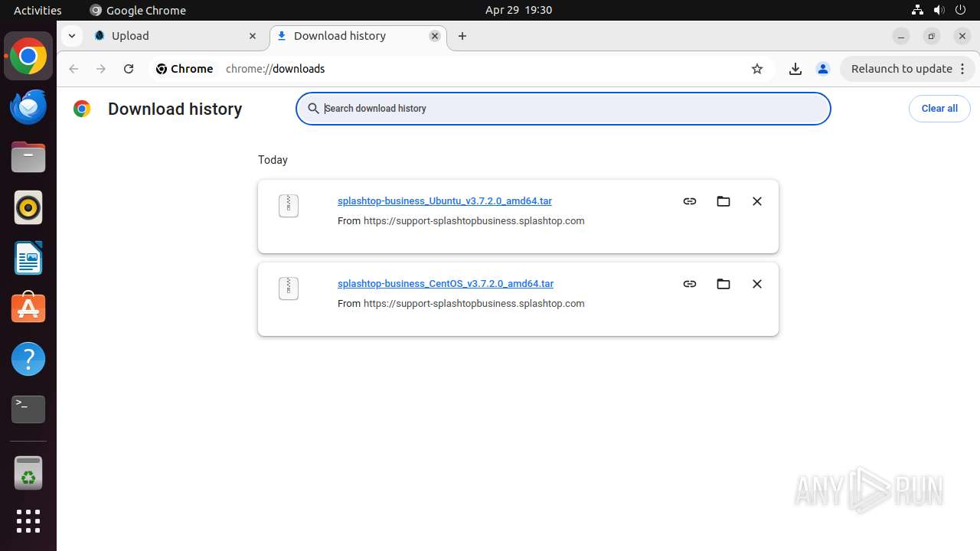Click Clear all downloads button
The width and height of the screenshot is (980, 551).
click(939, 109)
